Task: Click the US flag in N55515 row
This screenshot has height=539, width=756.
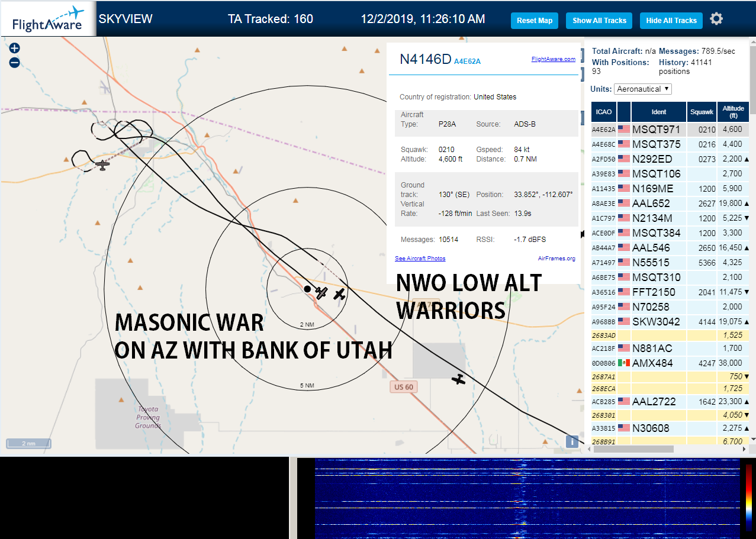Action: tap(624, 262)
